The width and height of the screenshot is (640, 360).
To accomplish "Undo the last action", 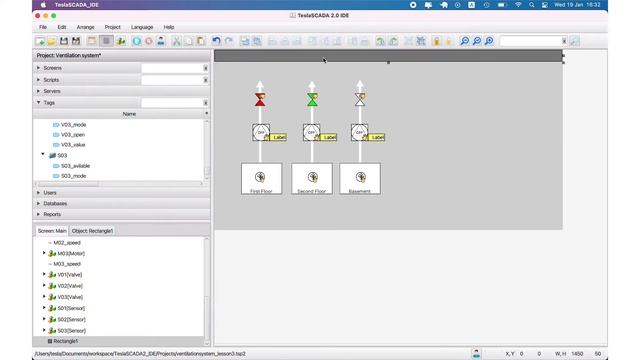I will pyautogui.click(x=216, y=41).
